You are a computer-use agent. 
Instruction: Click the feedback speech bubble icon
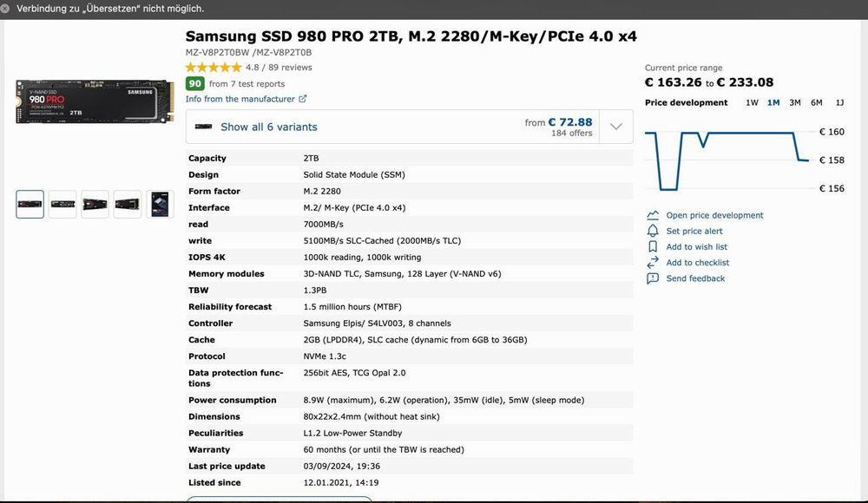(653, 278)
